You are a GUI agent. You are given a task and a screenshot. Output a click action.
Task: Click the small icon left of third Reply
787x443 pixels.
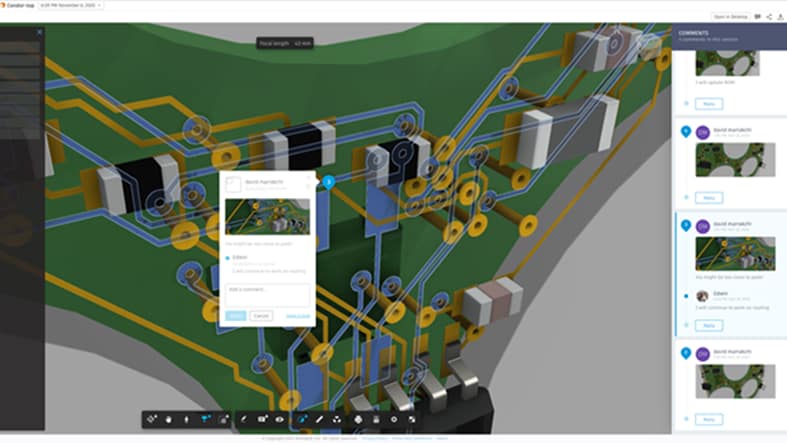(686, 326)
